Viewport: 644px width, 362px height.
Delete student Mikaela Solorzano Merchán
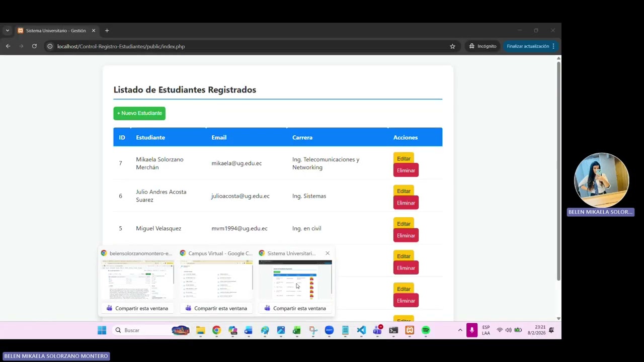coord(406,170)
